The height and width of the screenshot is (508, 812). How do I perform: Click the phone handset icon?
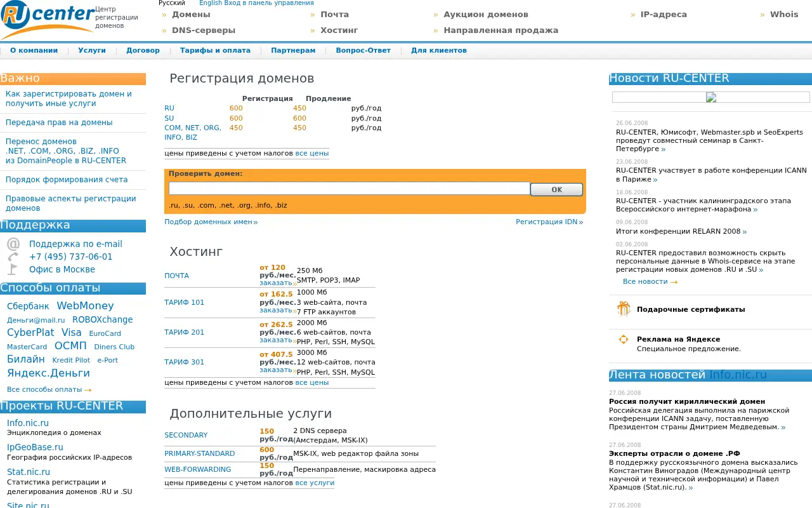pyautogui.click(x=13, y=257)
